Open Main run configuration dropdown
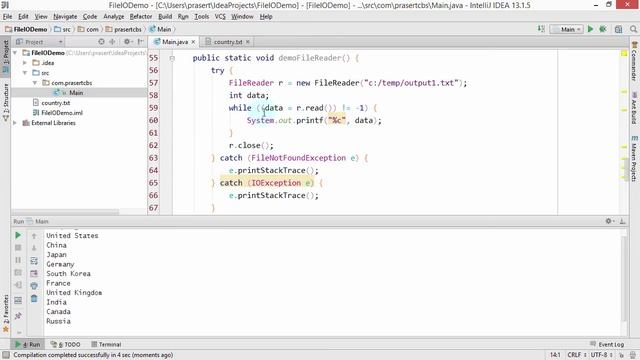The image size is (640, 360). click(566, 29)
